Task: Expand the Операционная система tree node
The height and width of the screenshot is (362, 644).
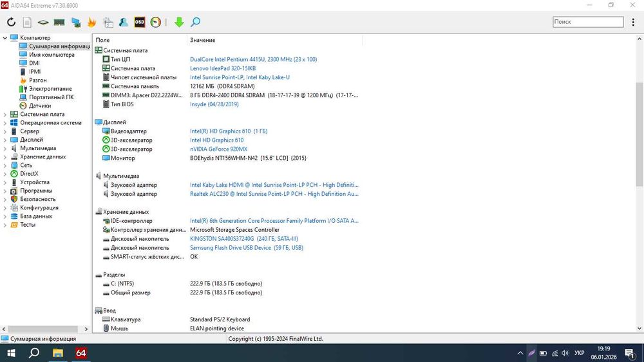Action: pos(5,123)
